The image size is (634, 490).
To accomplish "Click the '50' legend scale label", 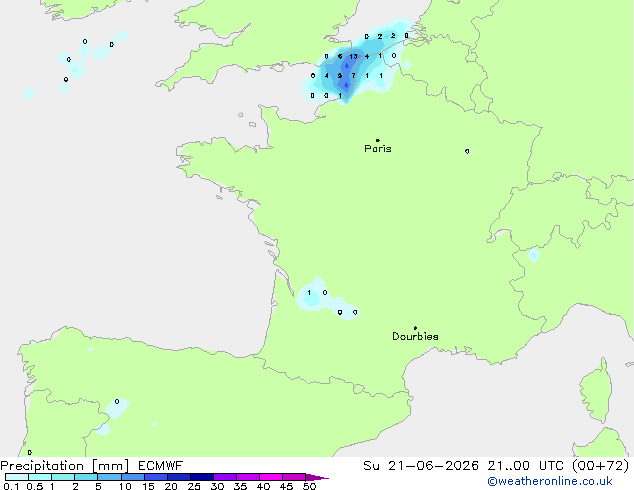I will pos(309,486).
